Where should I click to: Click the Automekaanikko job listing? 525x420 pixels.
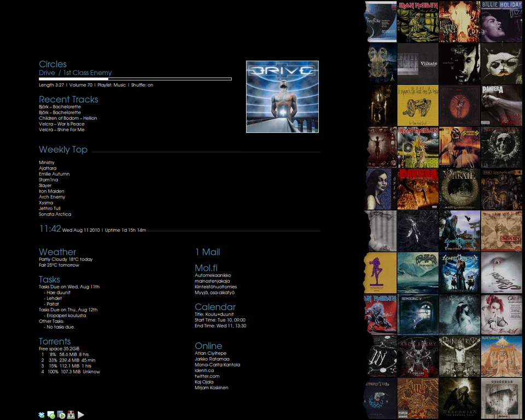pyautogui.click(x=213, y=275)
